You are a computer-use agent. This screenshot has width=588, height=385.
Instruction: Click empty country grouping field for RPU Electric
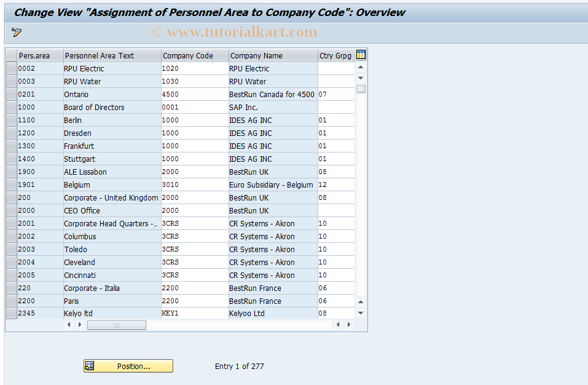(336, 68)
